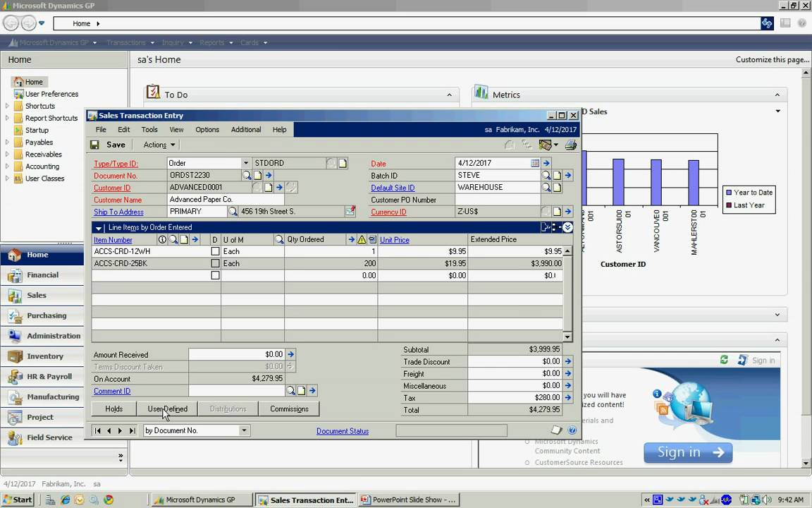Open Edit menu in Sales Transaction Entry

pos(124,130)
